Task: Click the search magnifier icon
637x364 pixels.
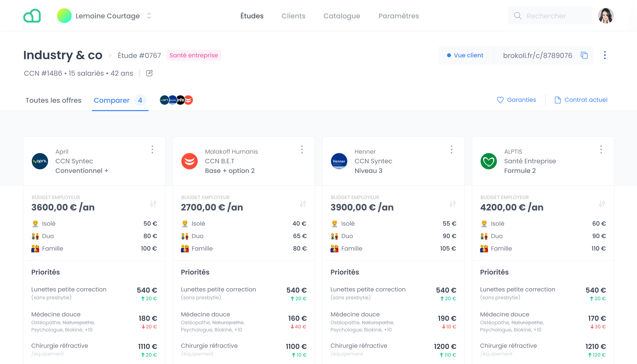Action: (x=518, y=16)
